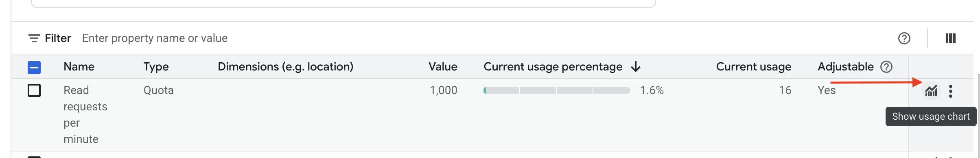Select the Read requests per minute name cell
The height and width of the screenshot is (158, 980).
click(x=85, y=115)
